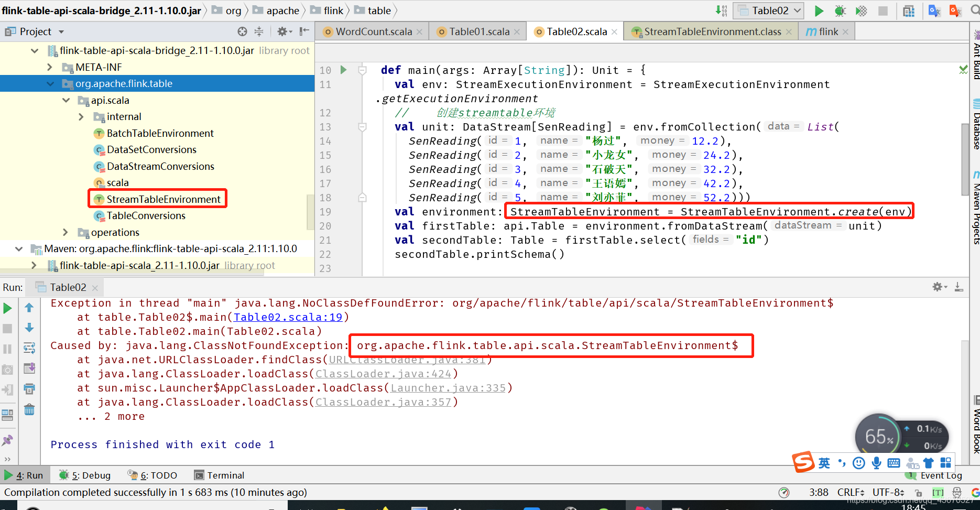The width and height of the screenshot is (980, 510).
Task: Open the 4: Run tool window button
Action: tap(24, 475)
